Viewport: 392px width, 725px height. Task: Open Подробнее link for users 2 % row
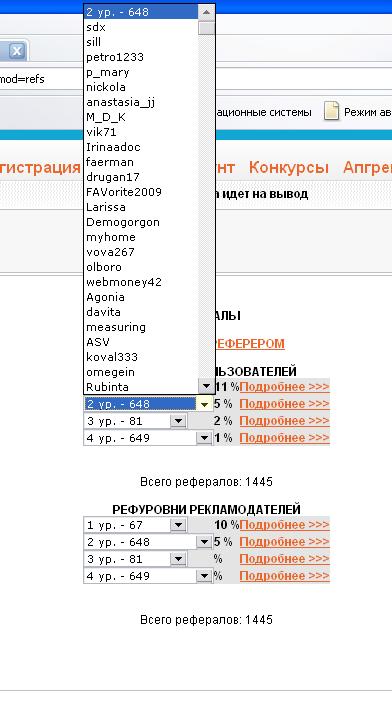284,421
